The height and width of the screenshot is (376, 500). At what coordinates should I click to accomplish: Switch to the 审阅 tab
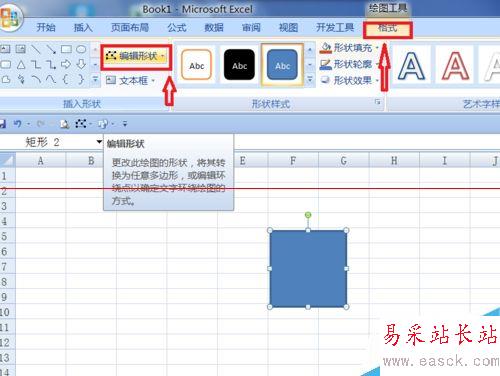click(251, 27)
